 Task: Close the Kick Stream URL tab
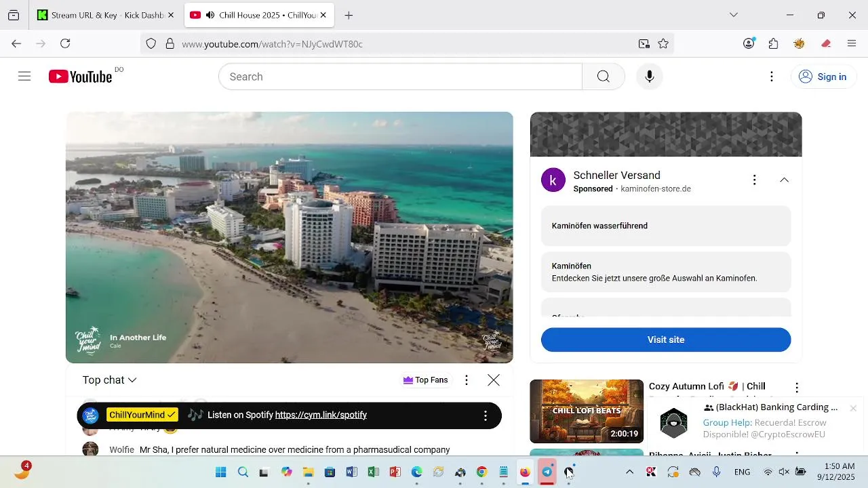coord(172,15)
